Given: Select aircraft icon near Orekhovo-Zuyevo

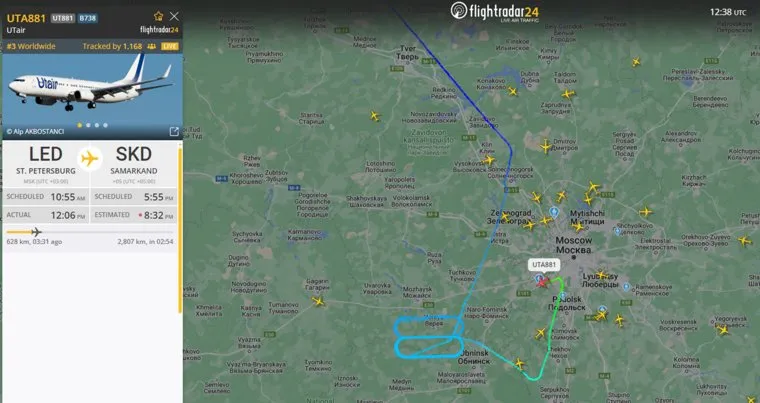Looking at the screenshot, I should [744, 240].
